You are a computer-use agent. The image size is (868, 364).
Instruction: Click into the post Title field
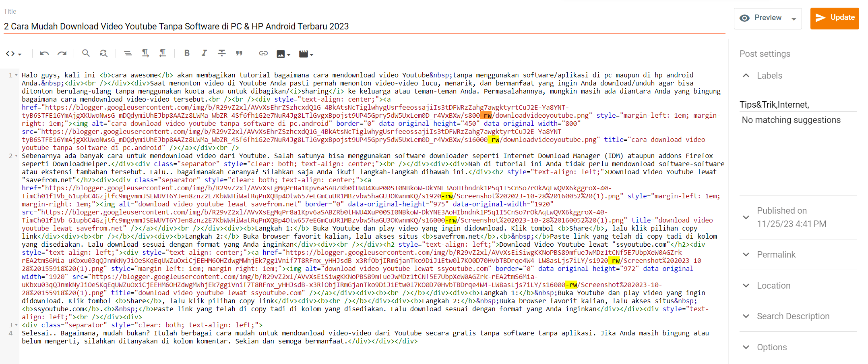pos(364,27)
